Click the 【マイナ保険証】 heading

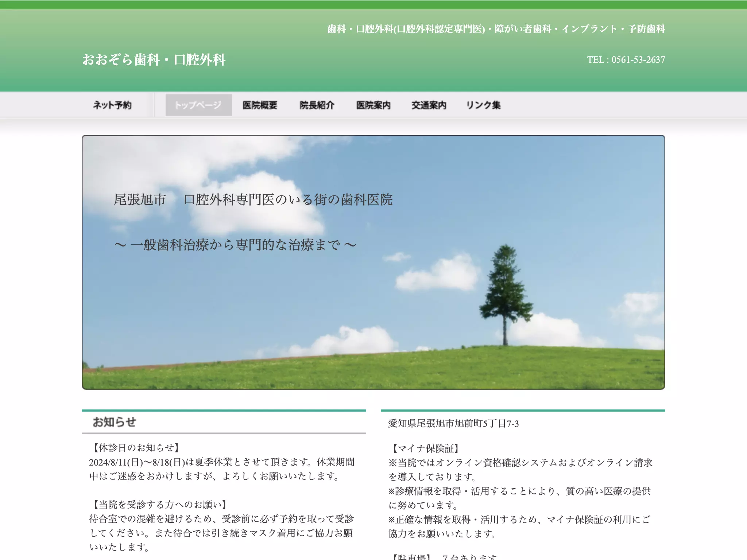coord(425,448)
